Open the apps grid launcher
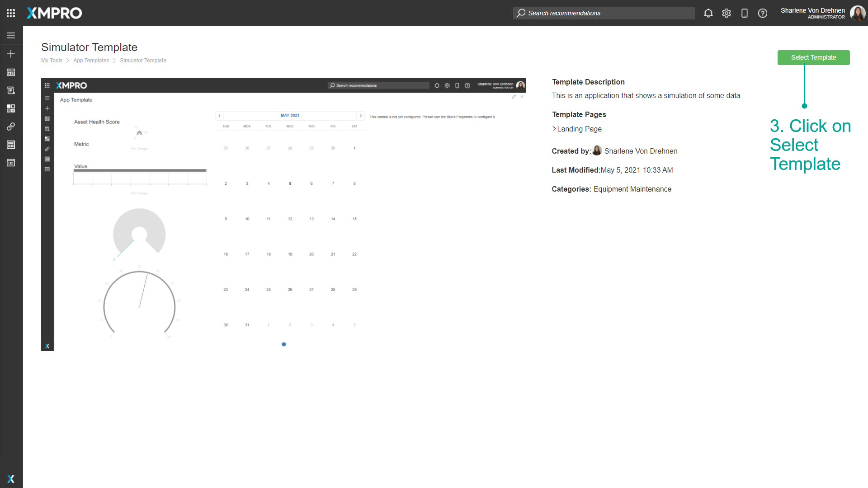 (10, 13)
